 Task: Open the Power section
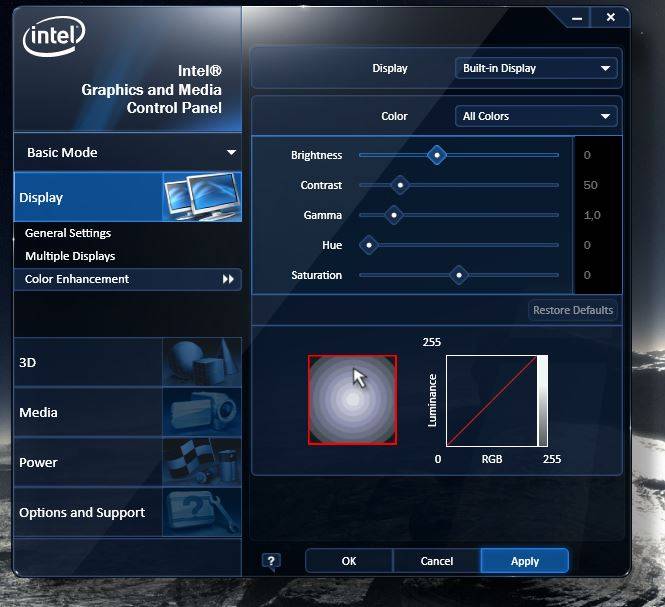128,462
